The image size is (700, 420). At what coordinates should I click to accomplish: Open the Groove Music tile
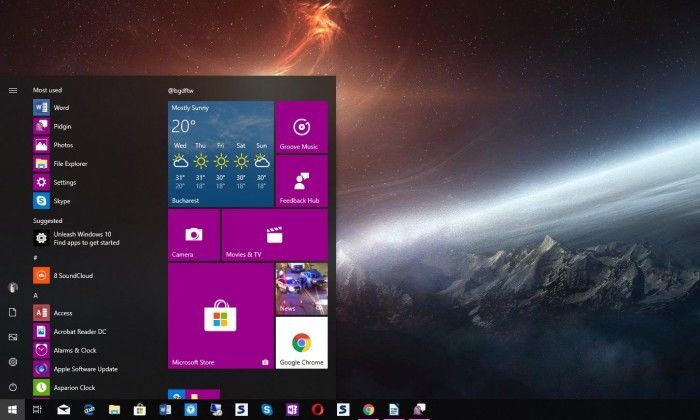click(x=301, y=127)
